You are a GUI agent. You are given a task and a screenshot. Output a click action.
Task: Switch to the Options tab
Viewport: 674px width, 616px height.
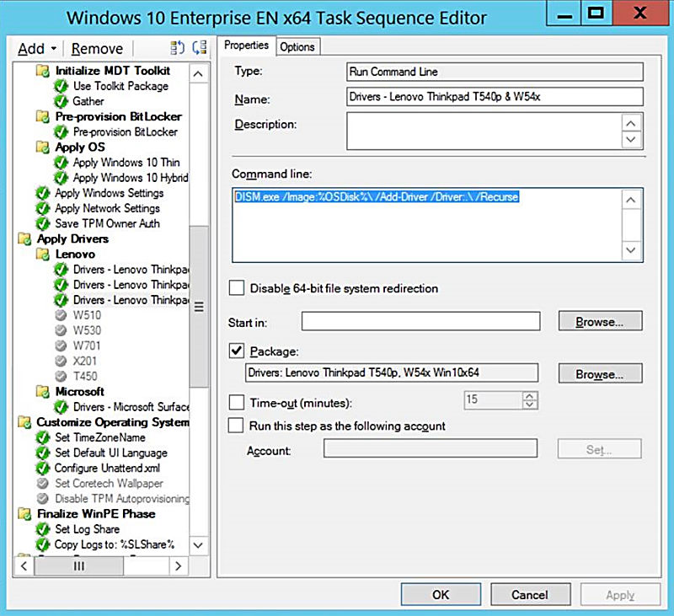pos(297,47)
